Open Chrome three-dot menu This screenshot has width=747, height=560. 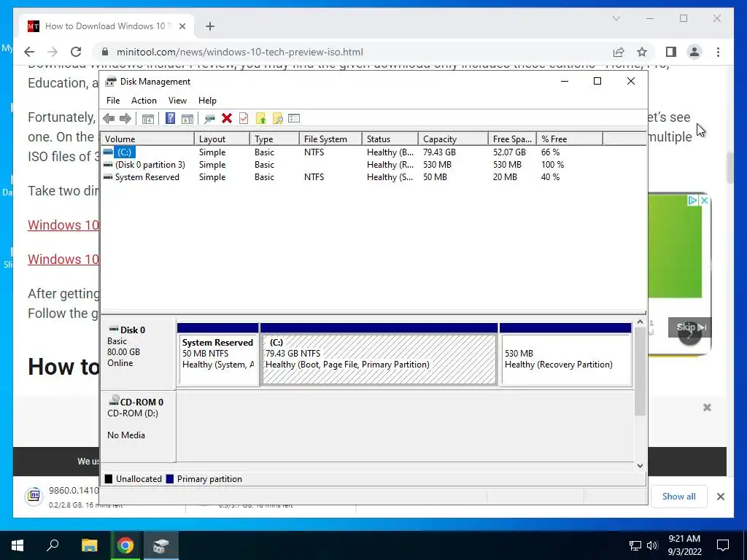[x=718, y=52]
